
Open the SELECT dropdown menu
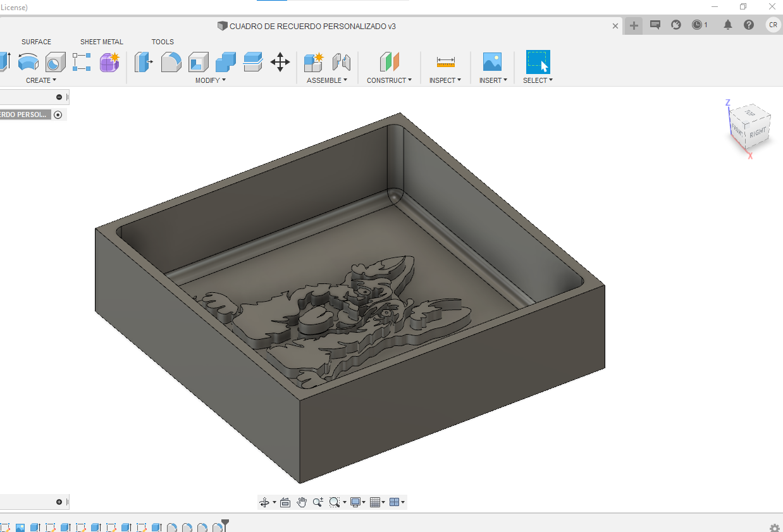[x=538, y=80]
